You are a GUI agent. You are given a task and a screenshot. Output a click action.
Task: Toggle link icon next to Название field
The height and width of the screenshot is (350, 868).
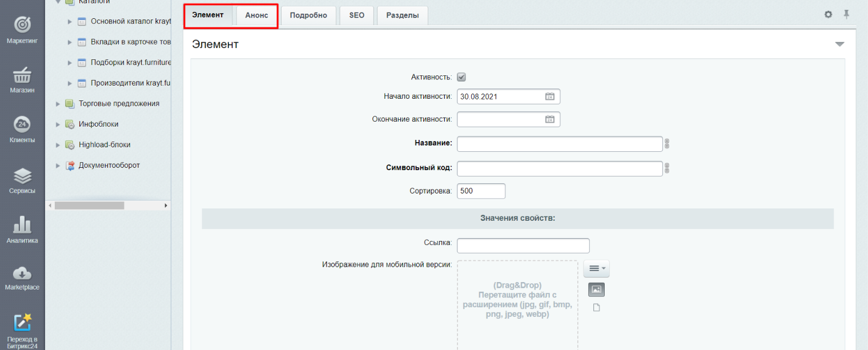point(666,144)
